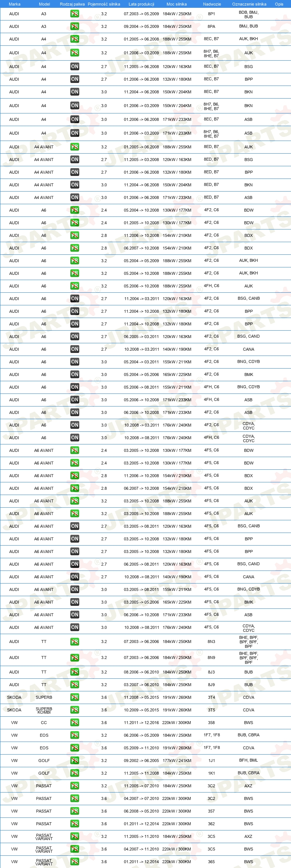The image size is (291, 868).
Task: Click diesel ON icon in A6 BMK row
Action: (x=74, y=374)
